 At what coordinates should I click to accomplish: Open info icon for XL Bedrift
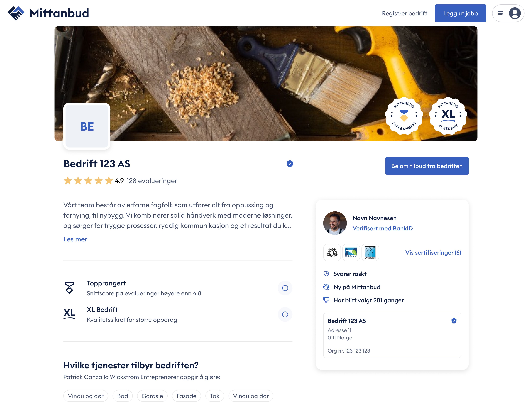click(x=285, y=315)
